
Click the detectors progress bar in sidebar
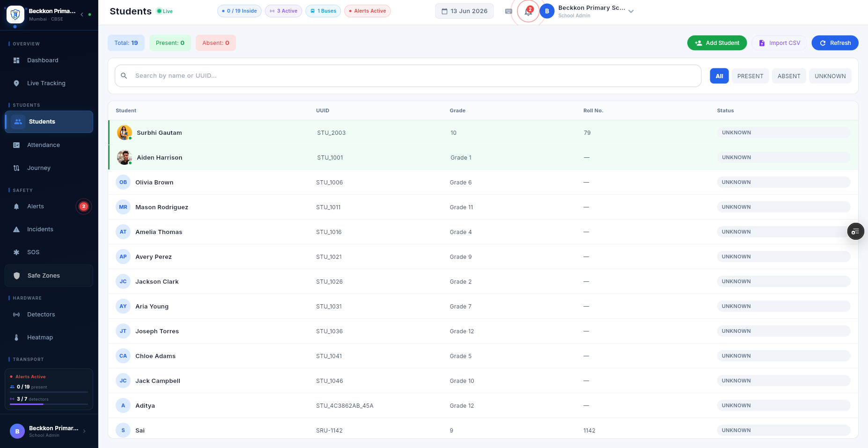(49, 404)
